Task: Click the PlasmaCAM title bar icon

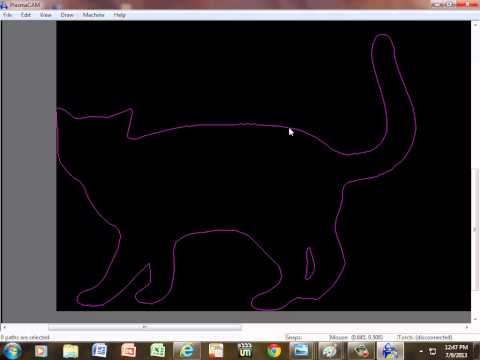Action: click(4, 5)
